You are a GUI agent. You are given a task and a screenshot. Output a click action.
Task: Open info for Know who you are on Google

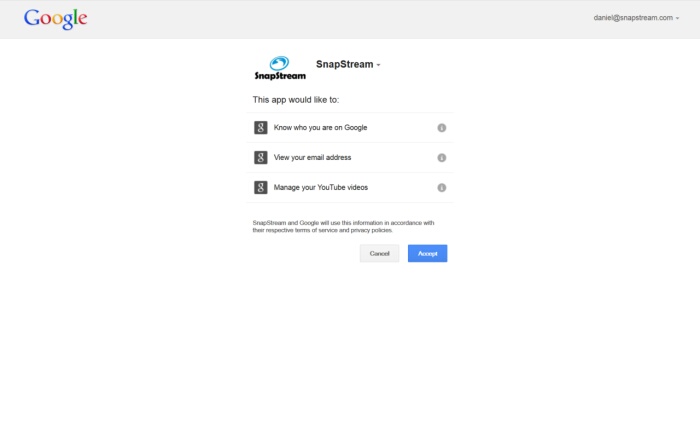(442, 128)
